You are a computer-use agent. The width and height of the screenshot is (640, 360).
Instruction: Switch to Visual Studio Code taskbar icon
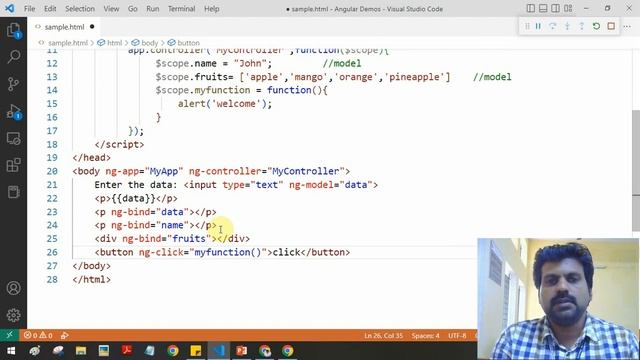(219, 351)
